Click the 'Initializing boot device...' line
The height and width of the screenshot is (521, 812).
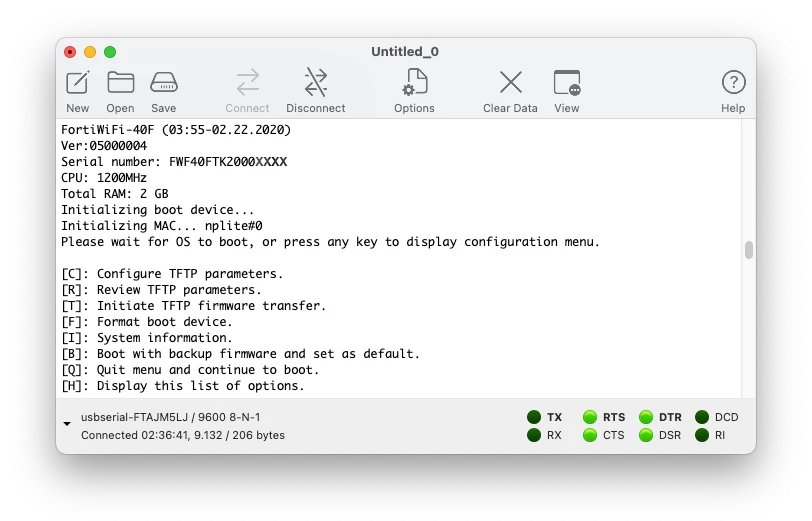coord(158,210)
